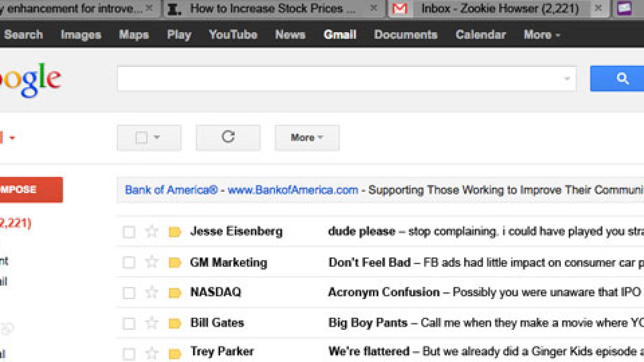
Task: Open email with subject 'Acronym Confusion'
Action: coord(384,292)
